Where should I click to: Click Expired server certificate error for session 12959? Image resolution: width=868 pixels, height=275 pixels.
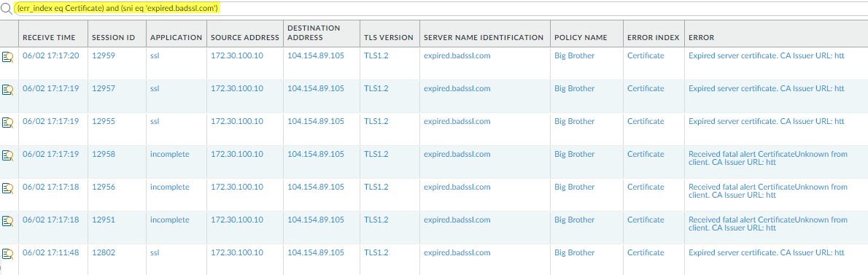[x=766, y=56]
